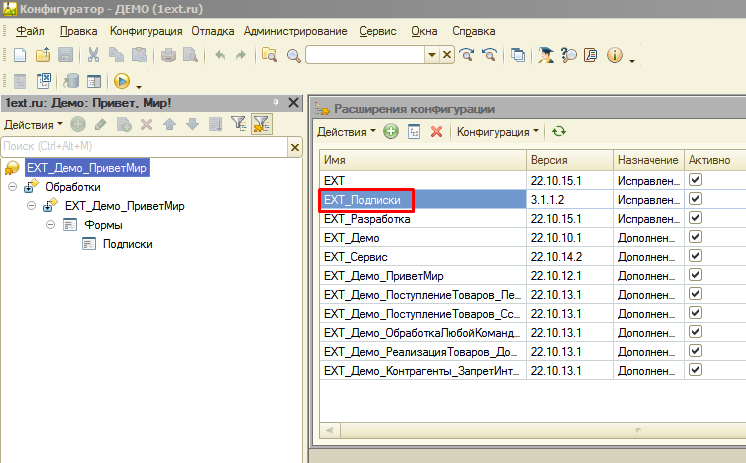This screenshot has height=463, width=746.
Task: Delete selected extension with red X
Action: (436, 132)
